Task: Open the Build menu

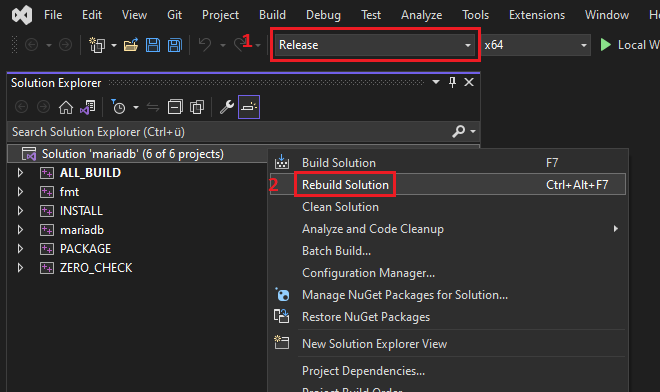Action: (x=272, y=15)
